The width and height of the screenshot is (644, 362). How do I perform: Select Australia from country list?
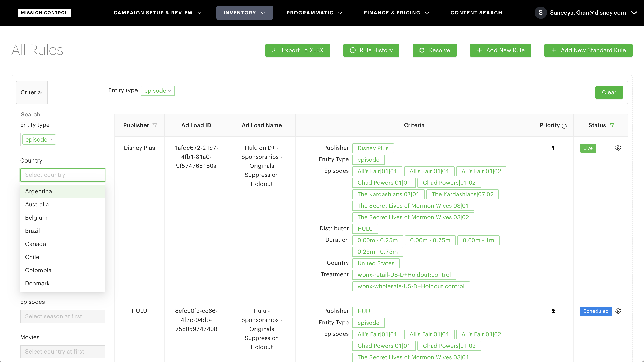pos(63,205)
